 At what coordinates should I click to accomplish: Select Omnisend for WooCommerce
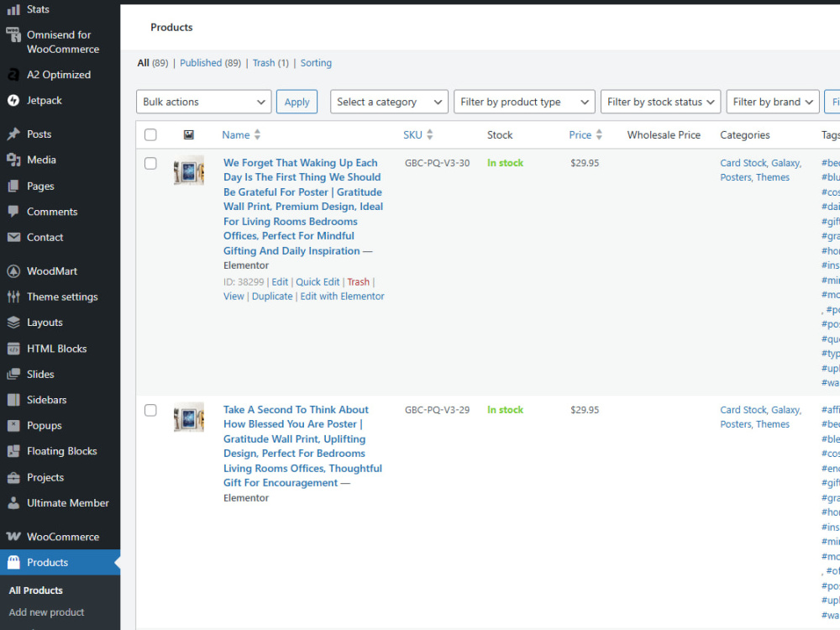click(59, 41)
